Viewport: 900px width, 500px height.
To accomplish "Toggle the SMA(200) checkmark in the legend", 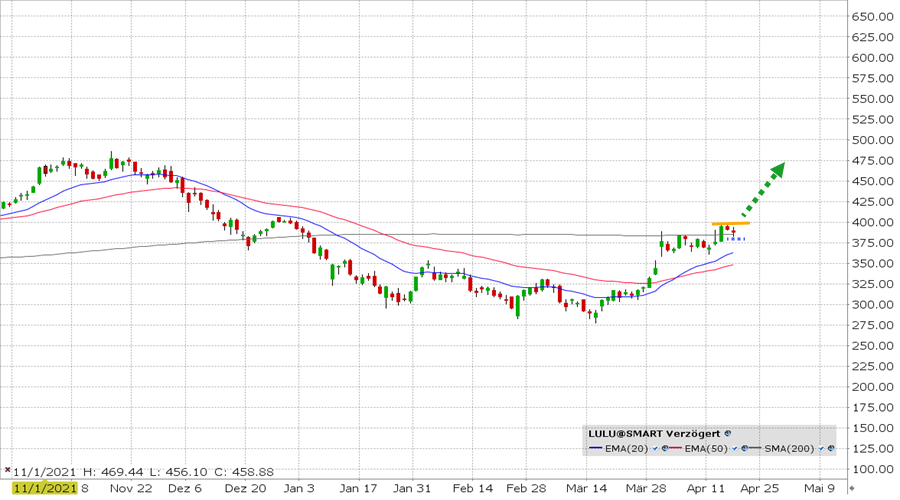I will click(x=821, y=448).
